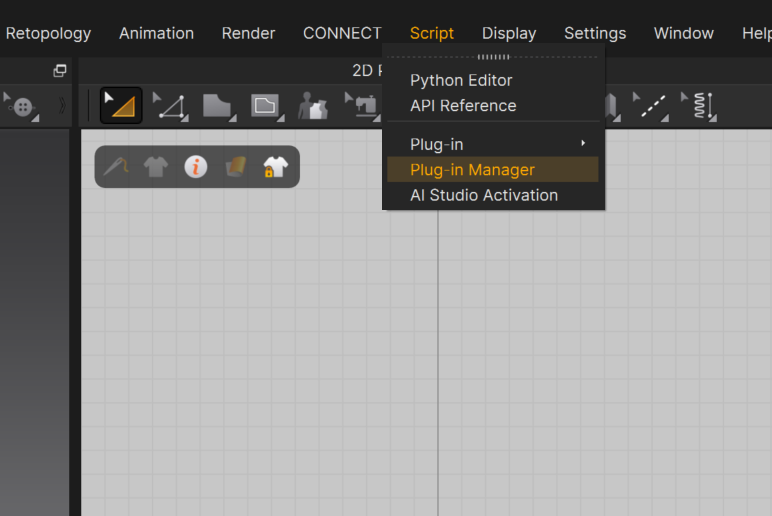Open the CONNECT menu

pyautogui.click(x=342, y=33)
